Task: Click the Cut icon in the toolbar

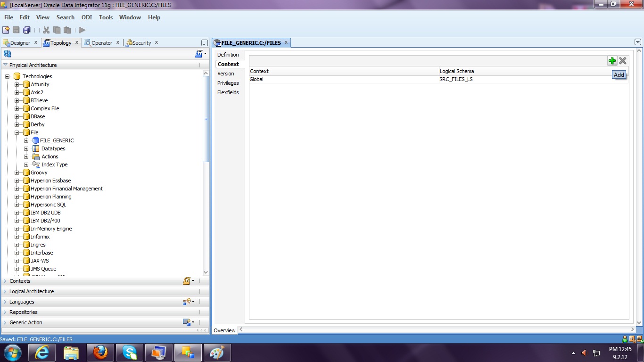Action: coord(45,30)
